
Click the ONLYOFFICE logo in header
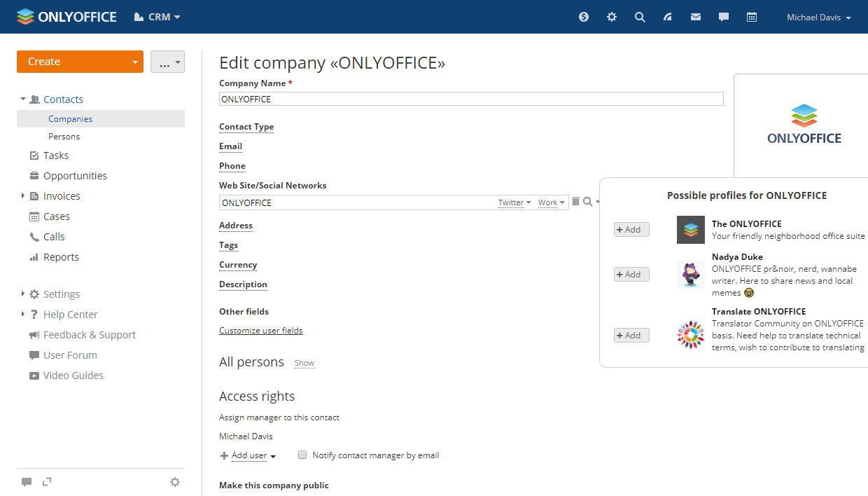coord(66,17)
